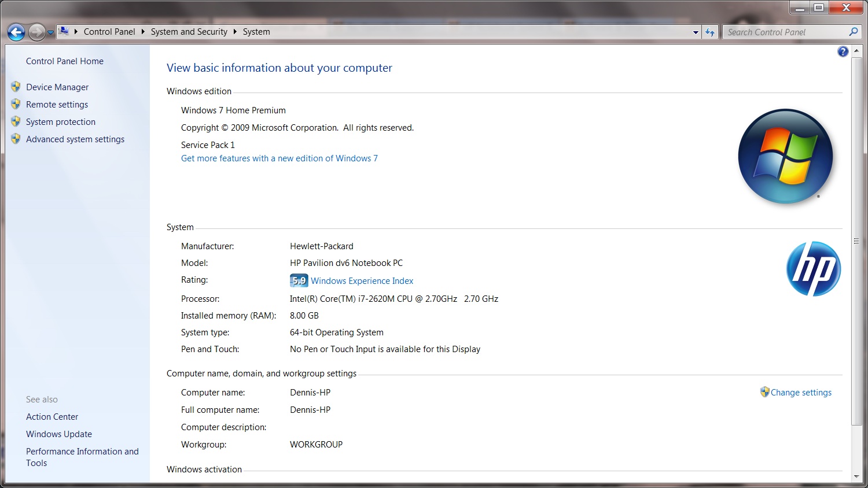Image resolution: width=868 pixels, height=488 pixels.
Task: Minimize the System window
Action: point(799,8)
